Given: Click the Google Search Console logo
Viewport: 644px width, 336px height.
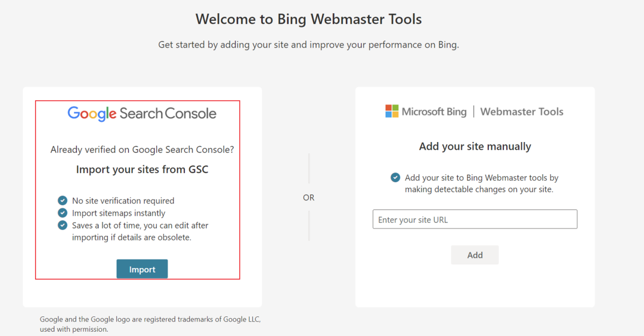Looking at the screenshot, I should [x=142, y=113].
